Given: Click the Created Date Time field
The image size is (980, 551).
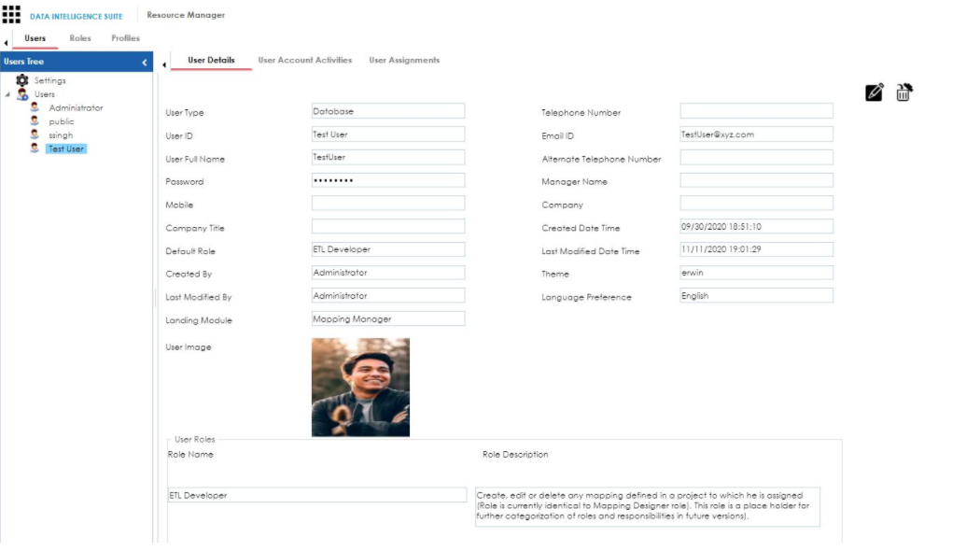Looking at the screenshot, I should coord(756,226).
